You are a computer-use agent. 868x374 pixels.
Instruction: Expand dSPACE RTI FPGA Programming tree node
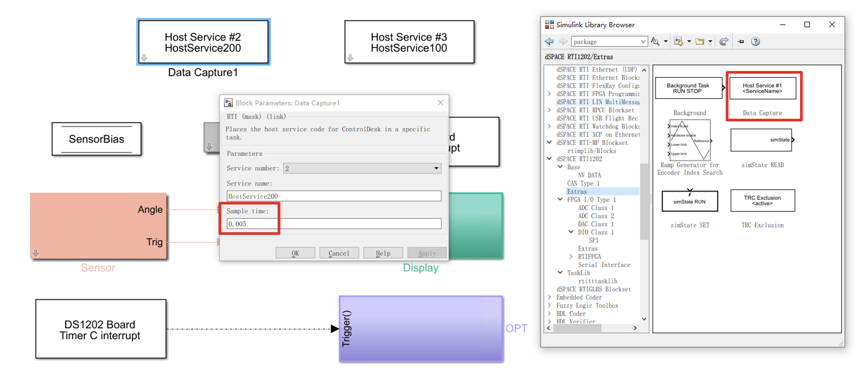point(550,94)
